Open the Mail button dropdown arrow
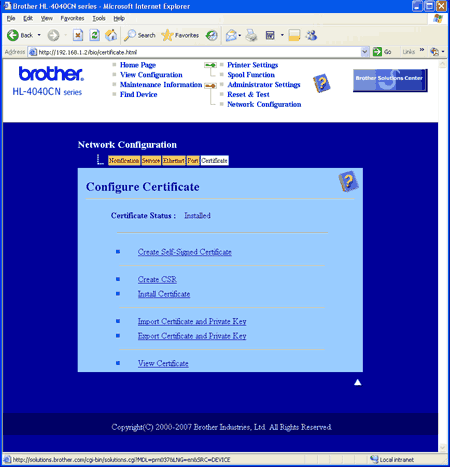Screen dimensions: 450x467 [240, 35]
